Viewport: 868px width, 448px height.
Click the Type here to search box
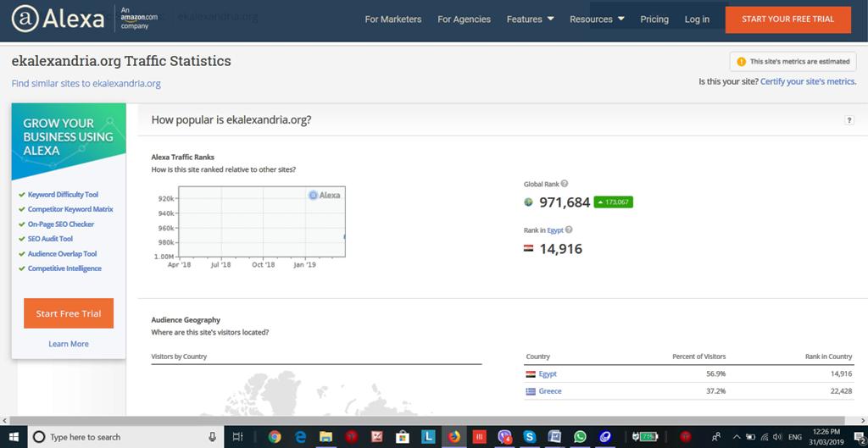click(119, 437)
